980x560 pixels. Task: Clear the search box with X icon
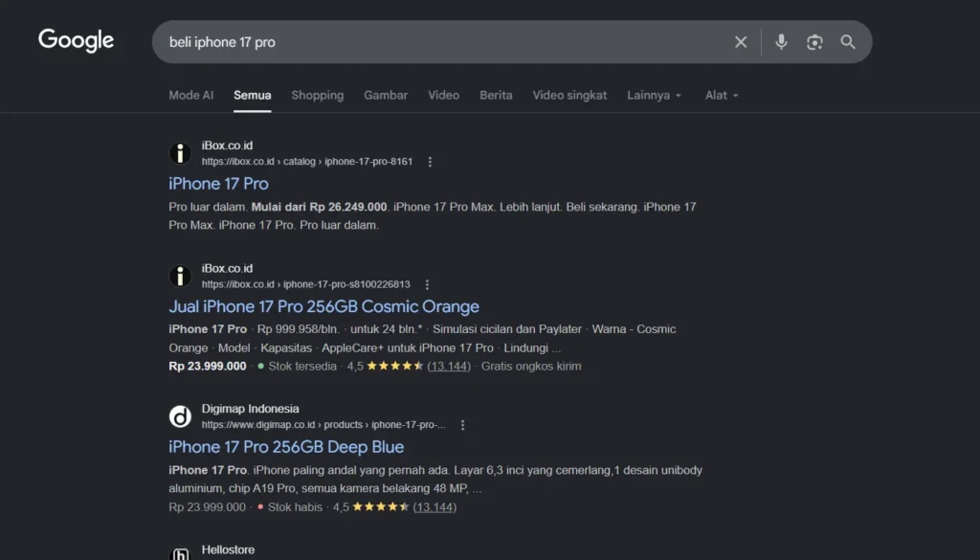741,42
